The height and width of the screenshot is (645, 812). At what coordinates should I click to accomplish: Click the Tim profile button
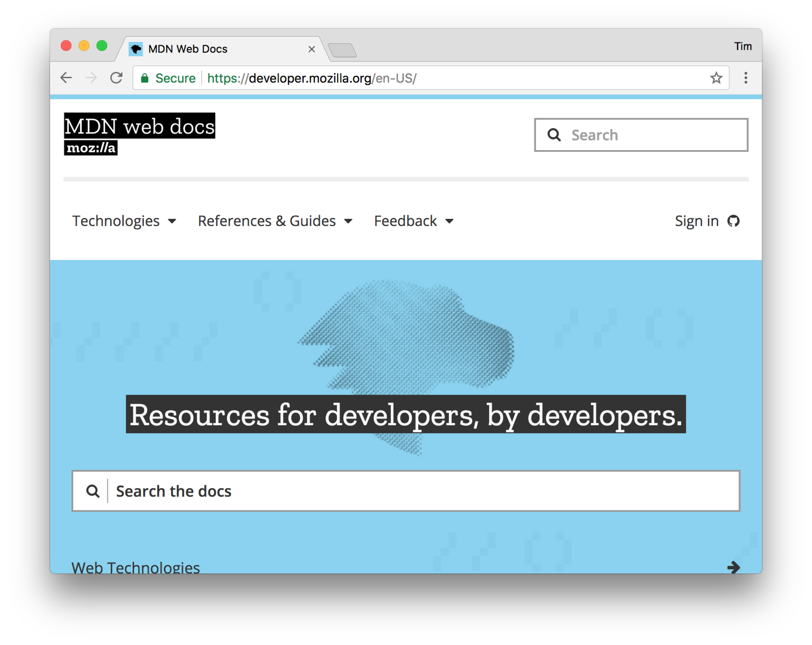click(x=743, y=46)
